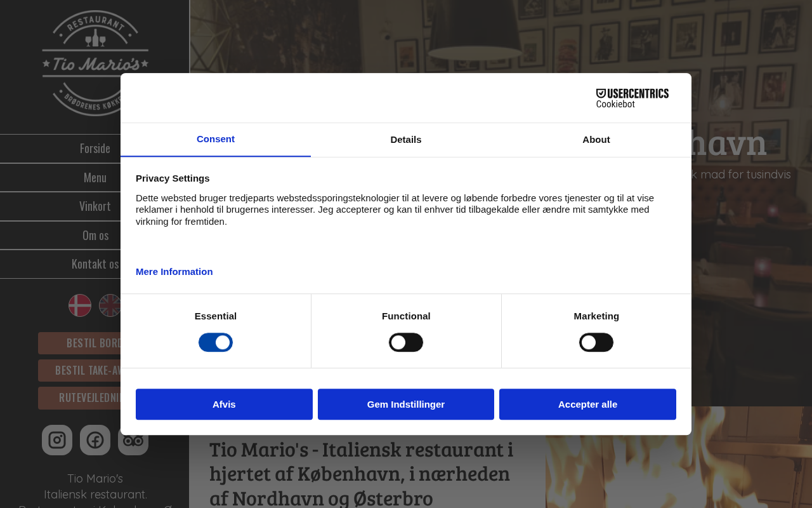Open the TripAdvisor icon link

[133, 445]
